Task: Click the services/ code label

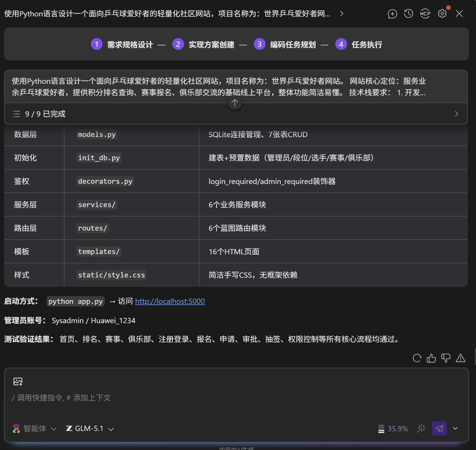Action: tap(97, 205)
